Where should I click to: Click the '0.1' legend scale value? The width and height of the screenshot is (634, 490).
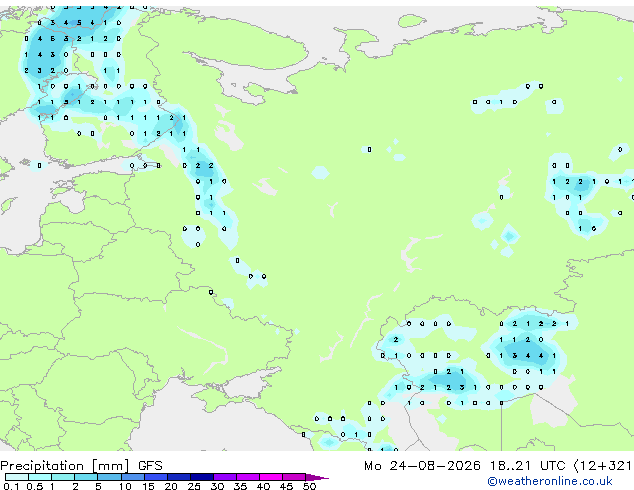coord(11,486)
